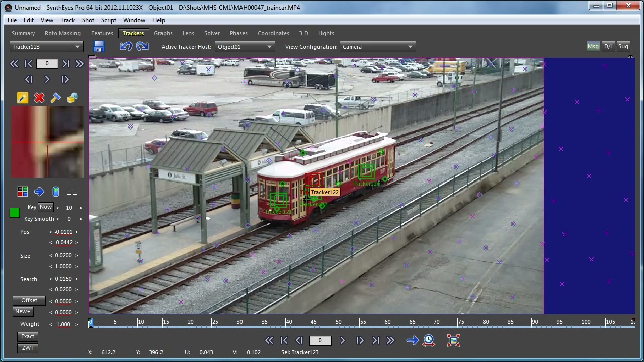Toggle the padlock tracker lock icon
Image resolution: width=644 pixels, height=362 pixels.
[72, 98]
